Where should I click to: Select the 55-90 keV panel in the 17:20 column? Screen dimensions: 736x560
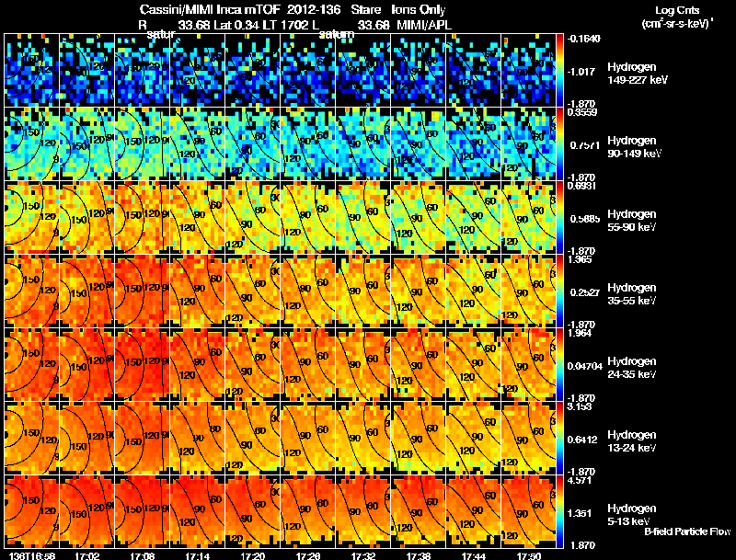252,218
